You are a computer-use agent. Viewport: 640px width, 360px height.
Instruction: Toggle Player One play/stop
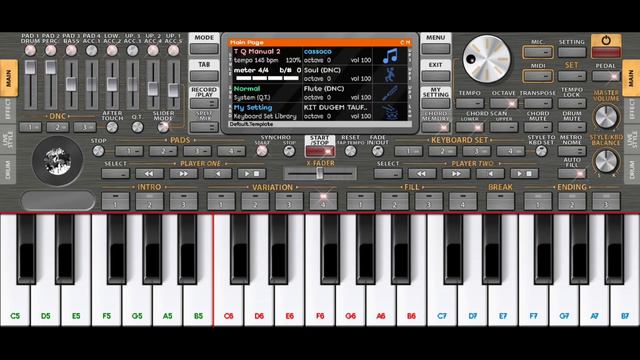[x=251, y=173]
